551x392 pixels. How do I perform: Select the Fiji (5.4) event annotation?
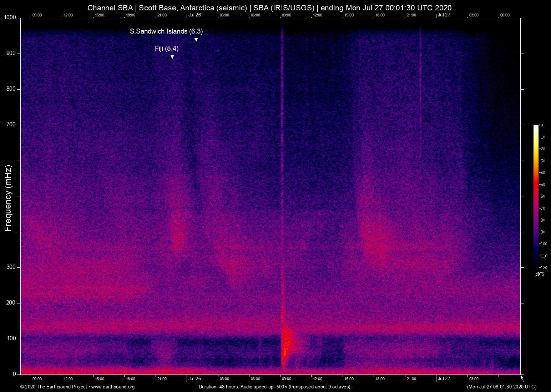(x=166, y=49)
